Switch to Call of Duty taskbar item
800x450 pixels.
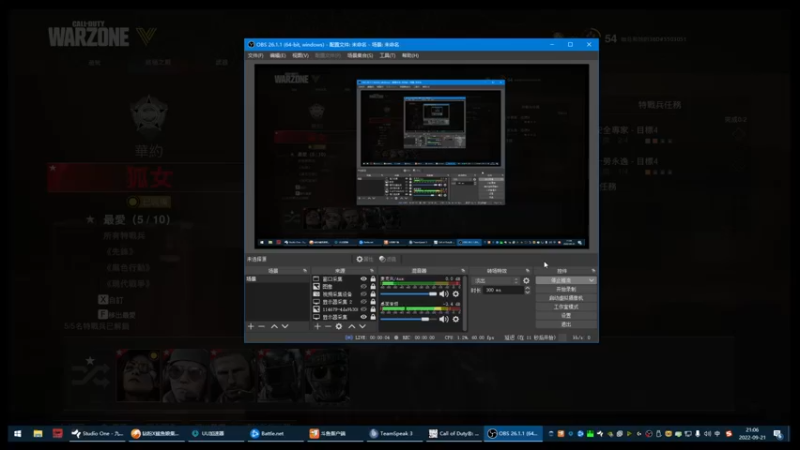coord(454,434)
